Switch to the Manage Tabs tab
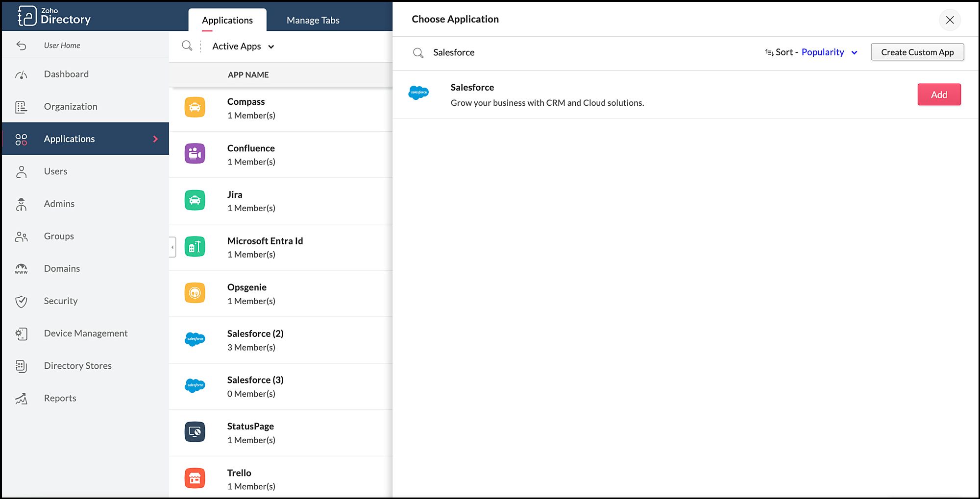The height and width of the screenshot is (499, 980). pos(313,20)
